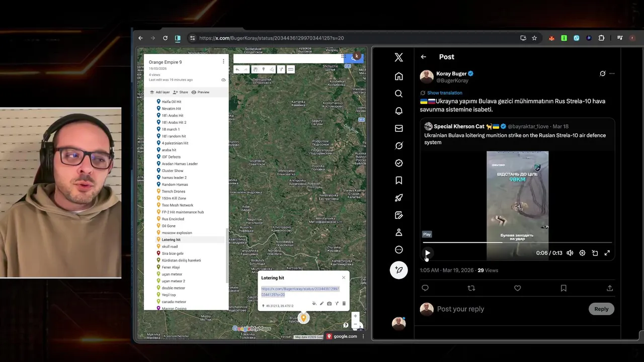Image resolution: width=644 pixels, height=362 pixels.
Task: Bookmark the page with the star icon
Action: (x=534, y=38)
